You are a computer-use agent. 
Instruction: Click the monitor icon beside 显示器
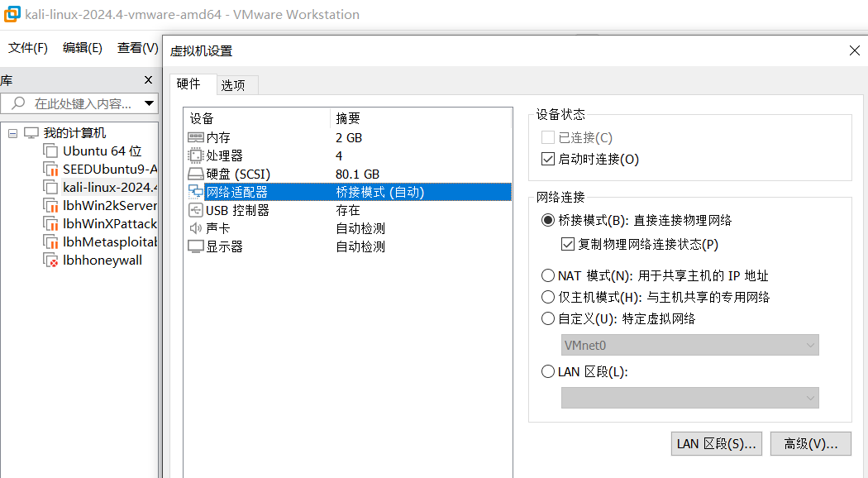click(x=196, y=246)
